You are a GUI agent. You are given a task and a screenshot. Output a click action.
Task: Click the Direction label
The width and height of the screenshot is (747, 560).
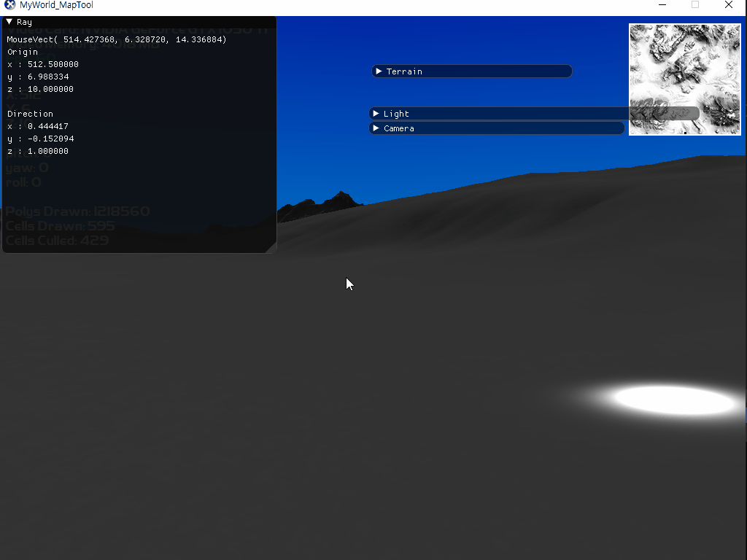click(x=30, y=114)
